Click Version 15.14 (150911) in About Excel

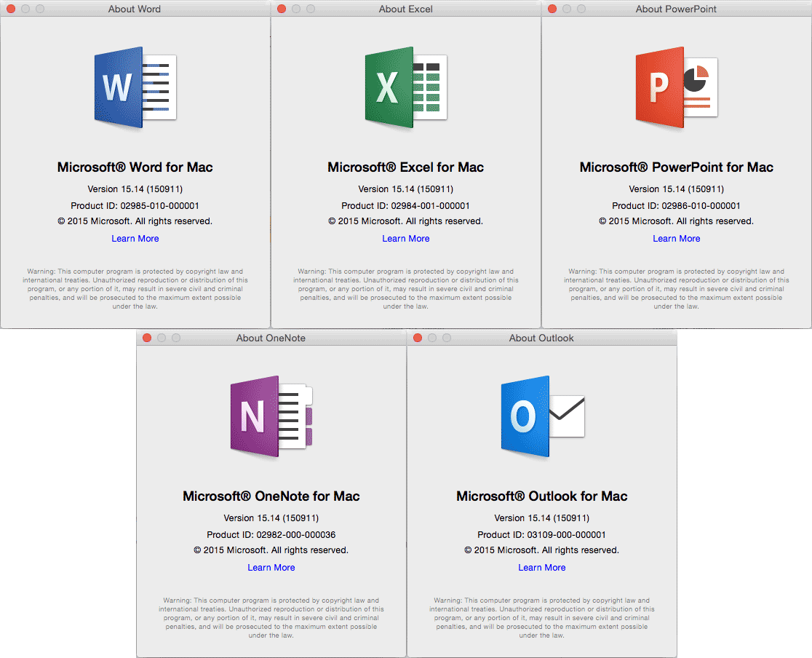pyautogui.click(x=406, y=189)
